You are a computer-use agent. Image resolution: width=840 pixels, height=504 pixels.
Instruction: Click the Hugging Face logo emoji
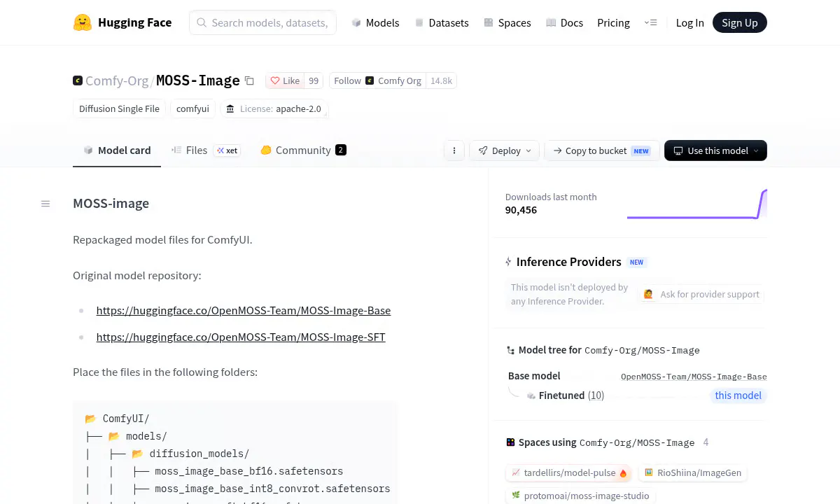tap(83, 22)
